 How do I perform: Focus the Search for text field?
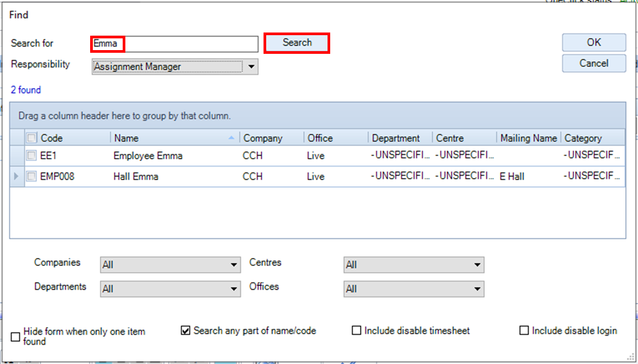click(x=175, y=44)
